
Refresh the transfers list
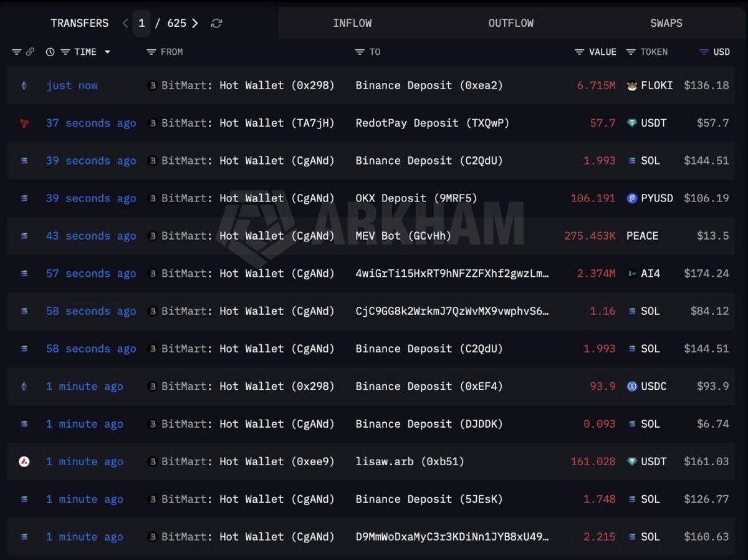tap(216, 23)
